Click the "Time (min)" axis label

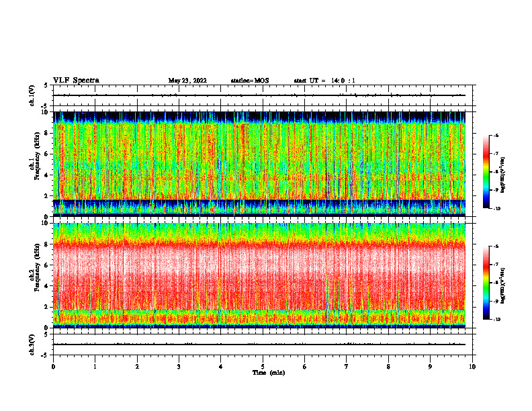point(269,373)
